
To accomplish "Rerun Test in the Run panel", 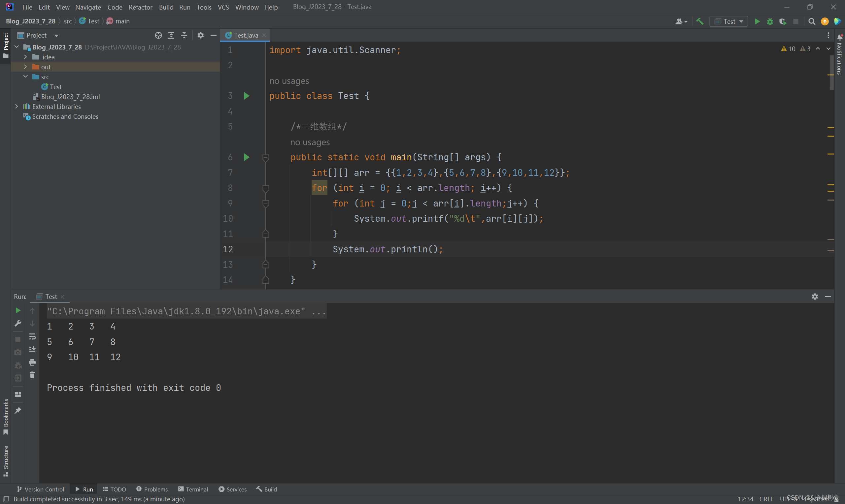I will (18, 310).
